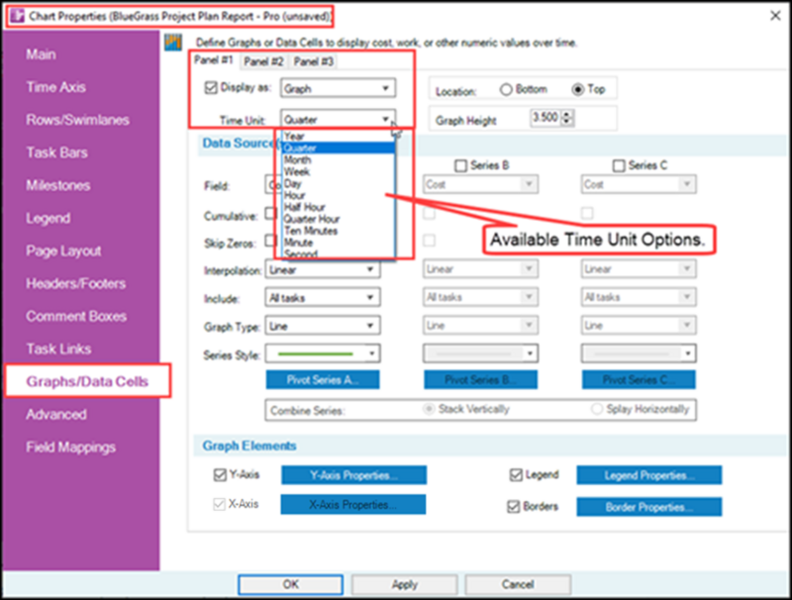Choose Minute from Time Unit list
Viewport: 792px width, 600px height.
(x=338, y=242)
